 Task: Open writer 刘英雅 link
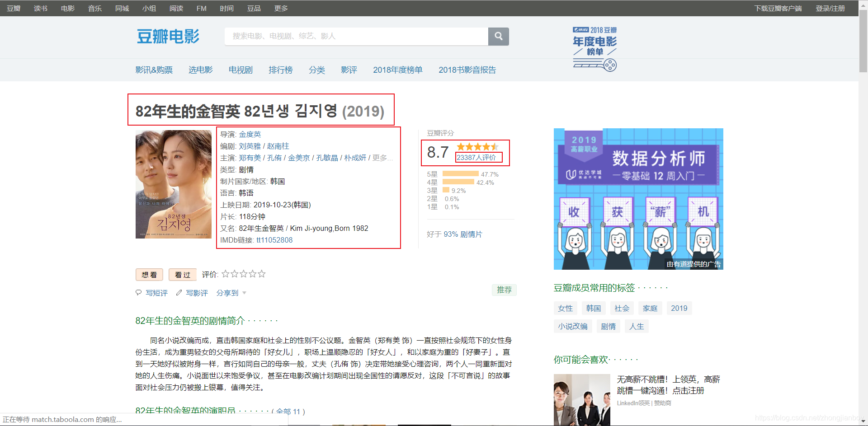(250, 146)
